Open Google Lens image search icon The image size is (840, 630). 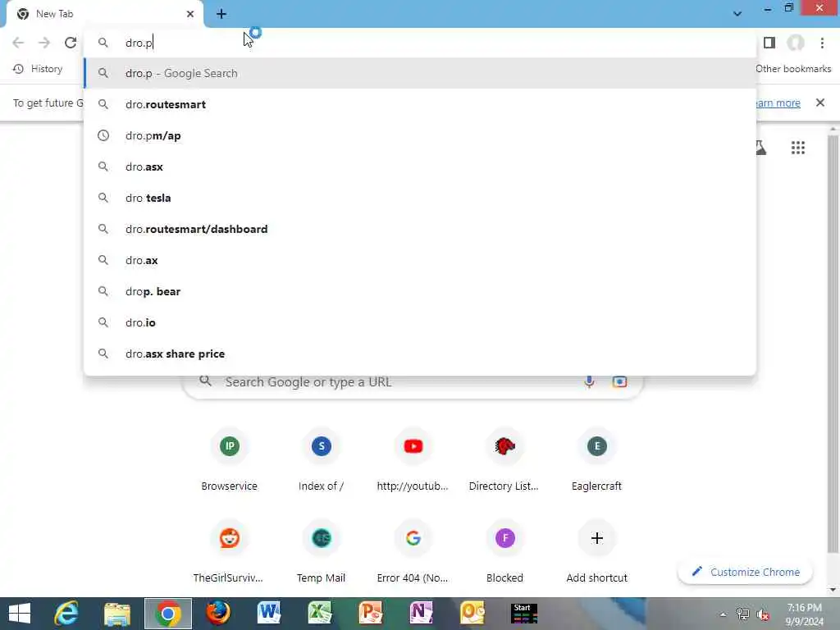click(619, 382)
